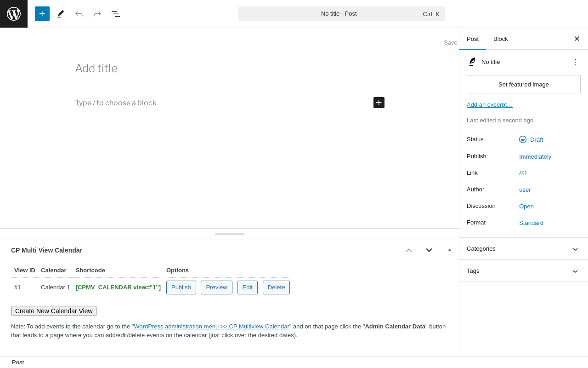
Task: Open the WordPress logo menu
Action: coord(14,14)
